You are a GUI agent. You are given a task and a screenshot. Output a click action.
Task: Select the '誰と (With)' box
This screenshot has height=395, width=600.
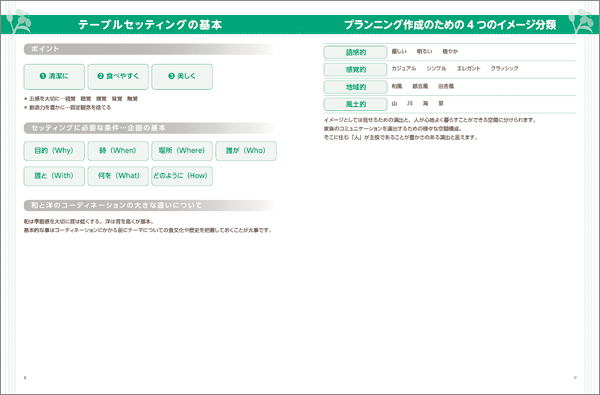tap(54, 176)
